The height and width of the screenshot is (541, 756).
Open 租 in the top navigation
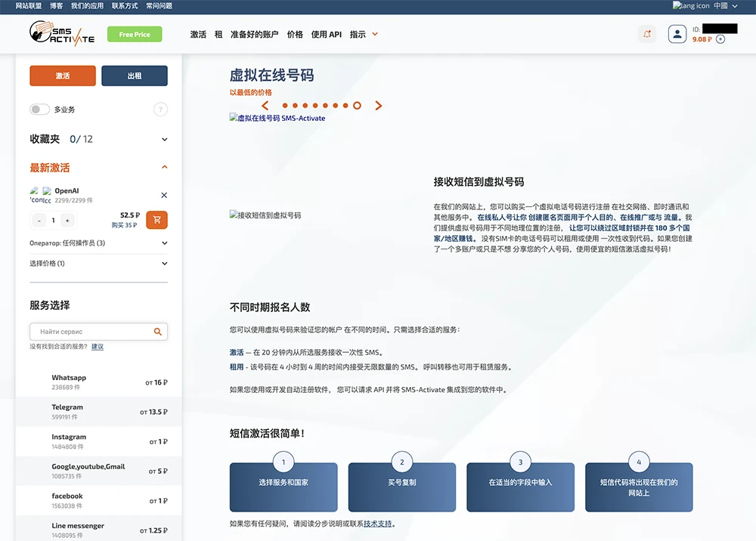(x=218, y=34)
